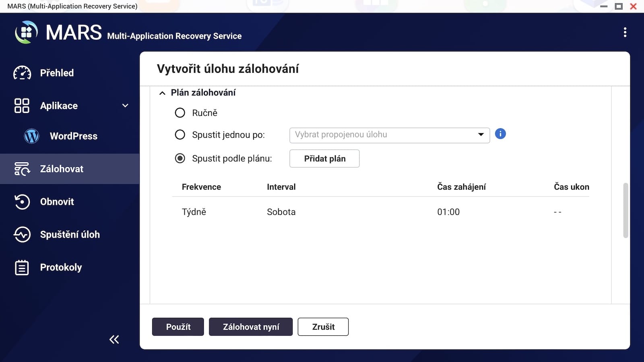Image resolution: width=644 pixels, height=362 pixels.
Task: Click the Aplikace grid icon
Action: 22,106
